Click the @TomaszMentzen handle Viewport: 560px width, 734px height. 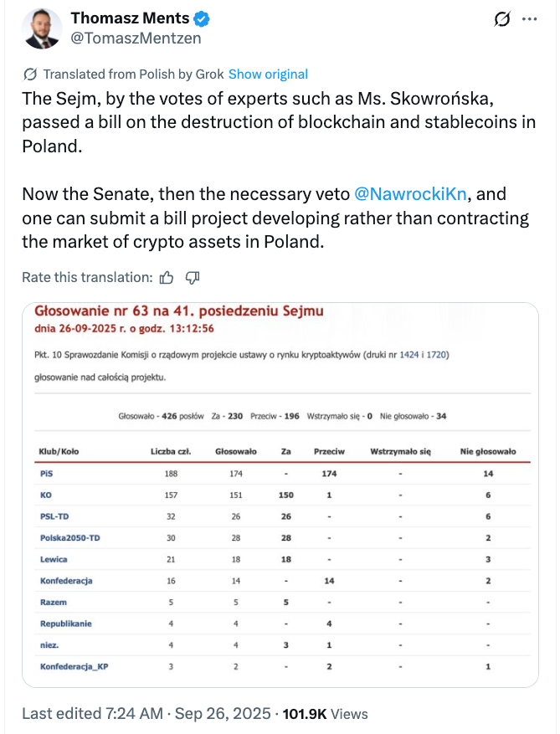click(136, 38)
